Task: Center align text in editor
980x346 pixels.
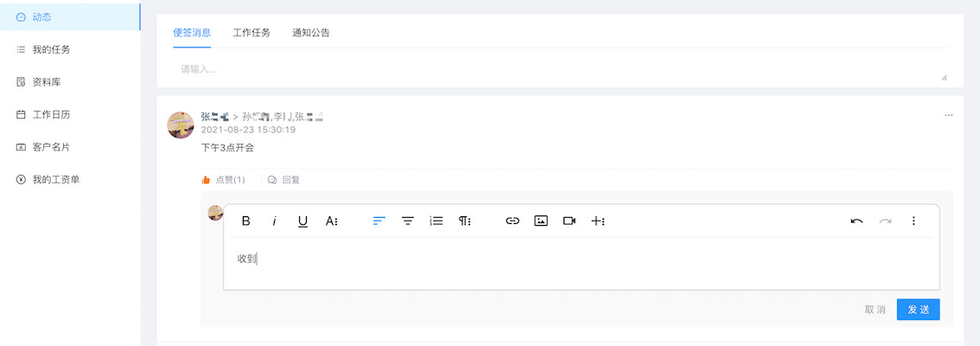Action: 408,221
